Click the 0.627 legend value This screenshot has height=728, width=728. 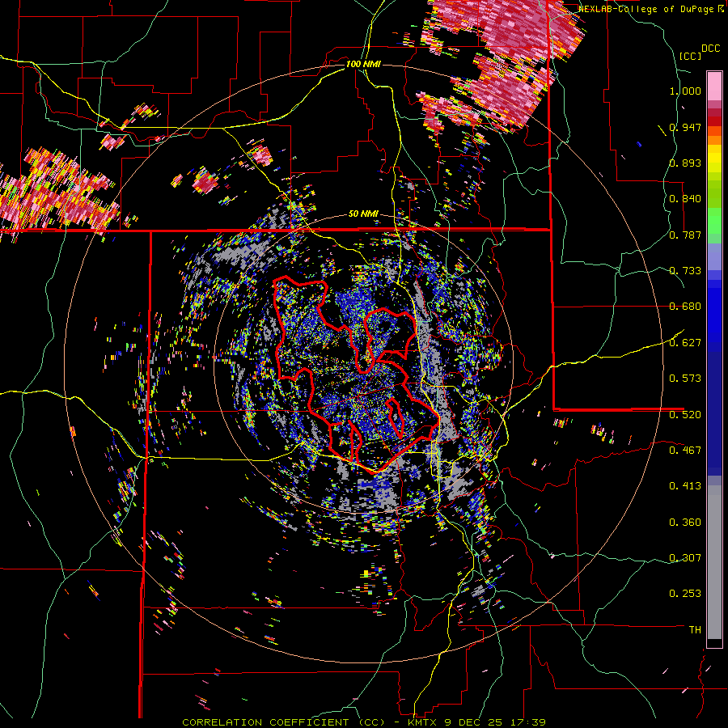coord(685,343)
